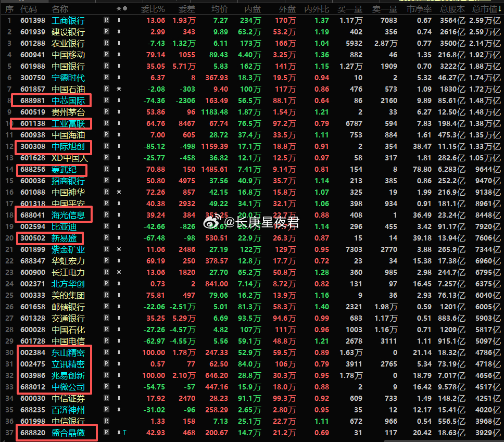504x442 pixels.
Task: Click the R icon in 美的集团 row
Action: (106, 295)
